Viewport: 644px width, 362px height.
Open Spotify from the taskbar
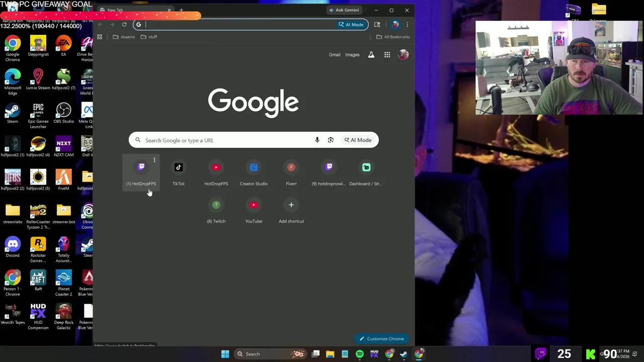click(359, 354)
